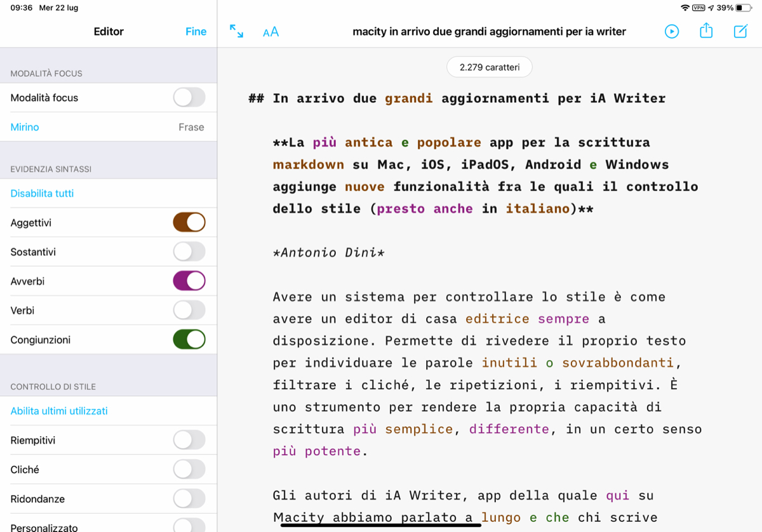Screen dimensions: 762x532
Task: Tap highlighted word 'italiano' in bold paragraph
Action: pyautogui.click(x=537, y=209)
